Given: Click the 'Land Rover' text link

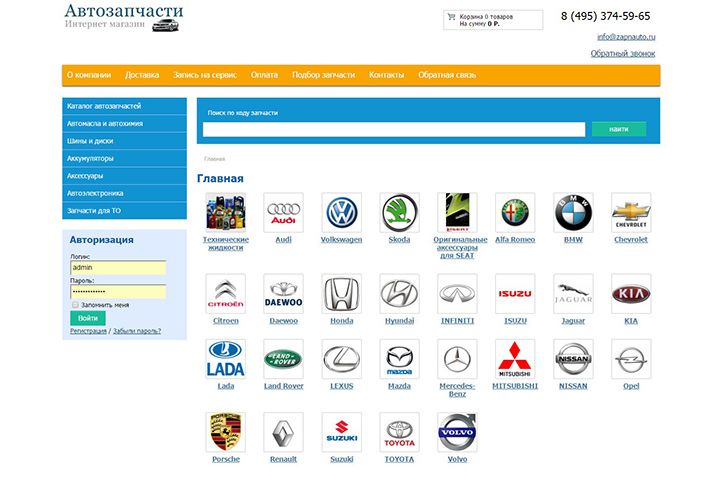Looking at the screenshot, I should coord(283,386).
